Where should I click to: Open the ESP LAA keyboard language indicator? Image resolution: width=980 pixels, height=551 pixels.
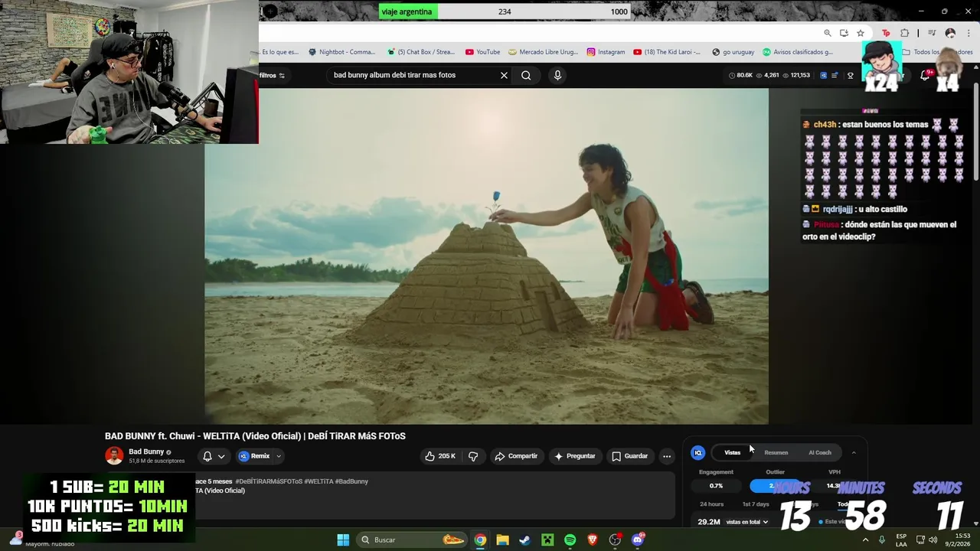902,540
